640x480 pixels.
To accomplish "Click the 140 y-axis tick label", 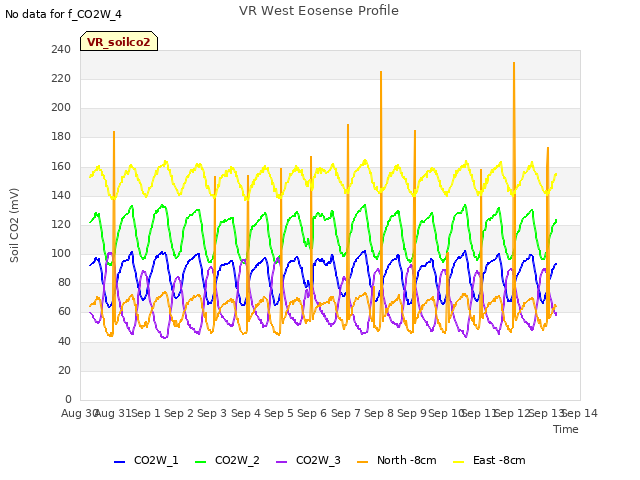I will (61, 196).
